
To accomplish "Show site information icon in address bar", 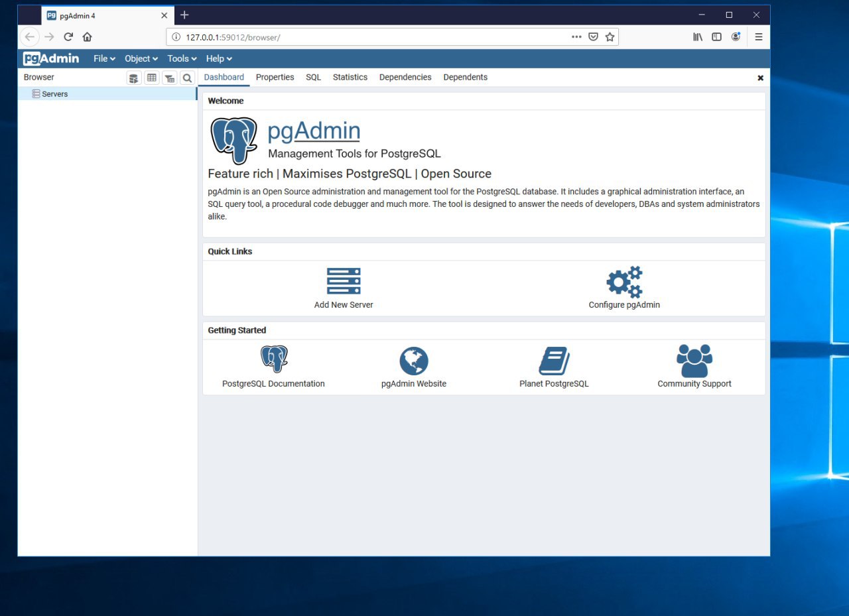I will (176, 37).
